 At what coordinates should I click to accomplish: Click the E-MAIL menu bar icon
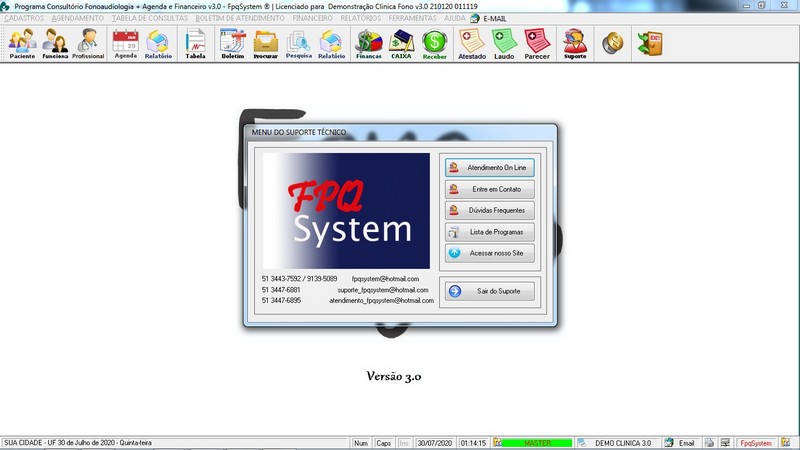(475, 18)
